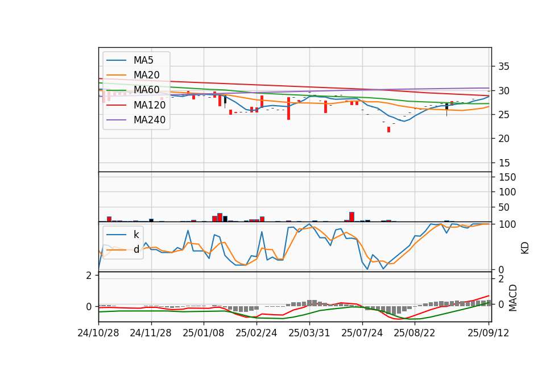The height and width of the screenshot is (392, 546).
Task: Click the price axis value 25
Action: coord(503,114)
